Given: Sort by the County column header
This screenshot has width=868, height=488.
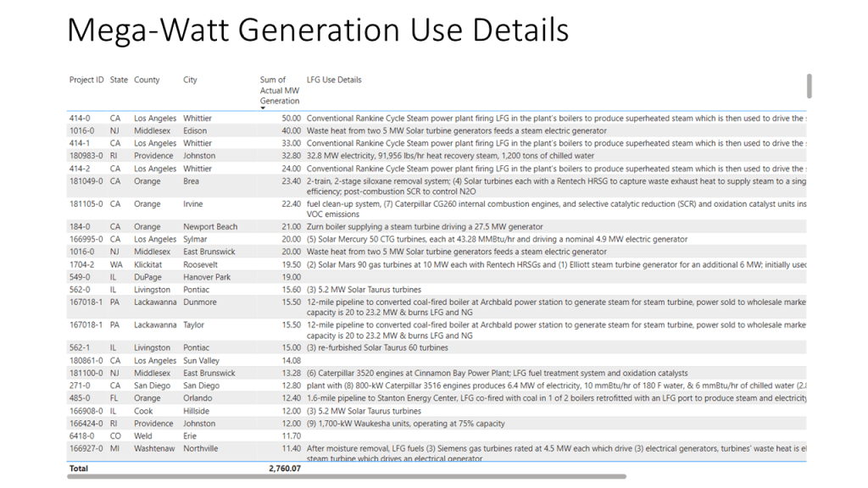Looking at the screenshot, I should 147,80.
